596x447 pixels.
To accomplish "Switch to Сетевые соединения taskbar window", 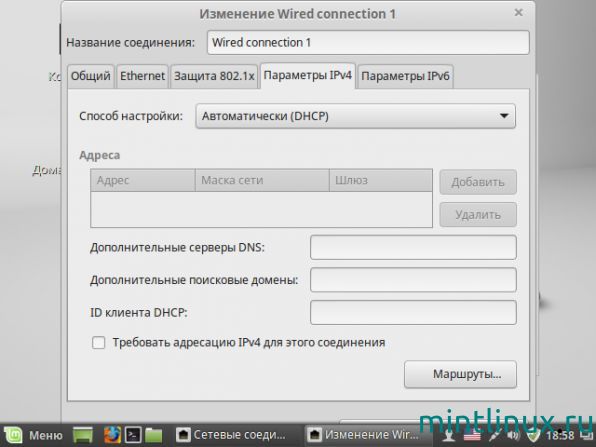I will point(231,435).
